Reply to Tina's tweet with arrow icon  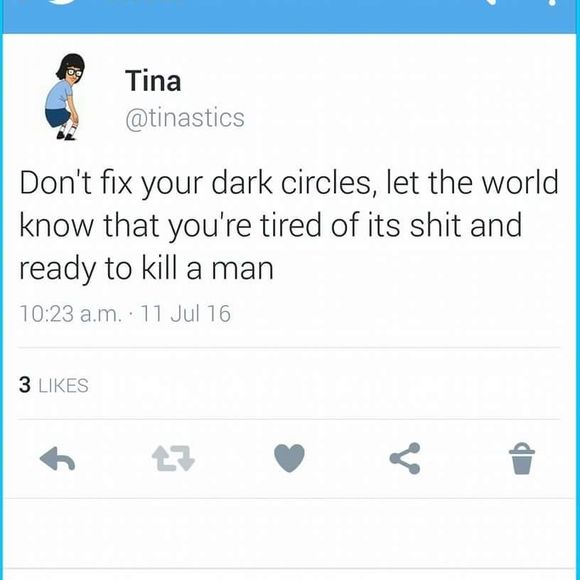pyautogui.click(x=57, y=459)
